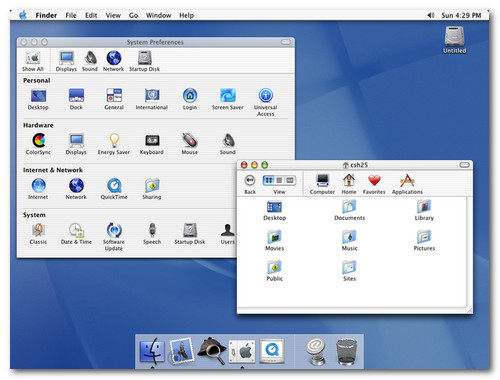Viewport: 500px width, 380px height.
Task: Open Applications from Finder toolbar
Action: (407, 184)
